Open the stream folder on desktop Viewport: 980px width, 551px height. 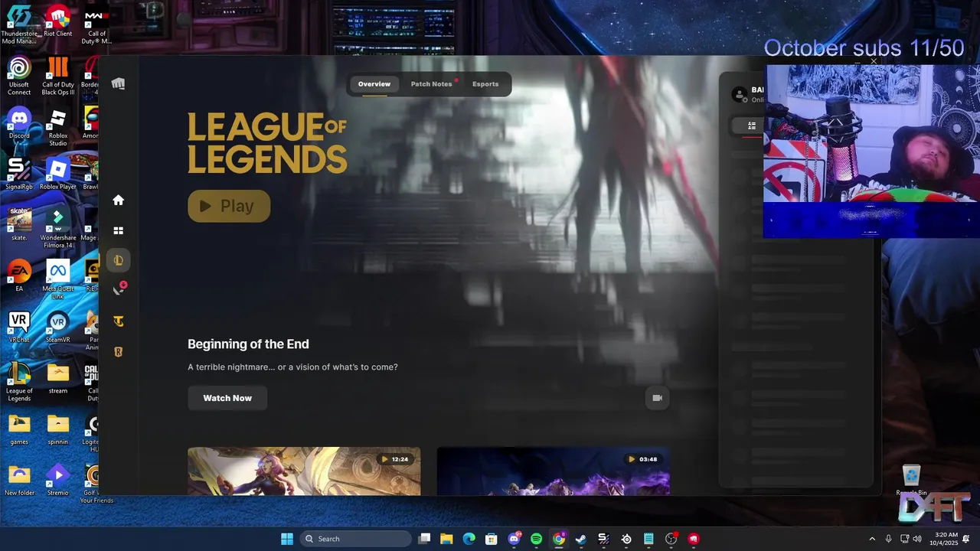click(58, 378)
